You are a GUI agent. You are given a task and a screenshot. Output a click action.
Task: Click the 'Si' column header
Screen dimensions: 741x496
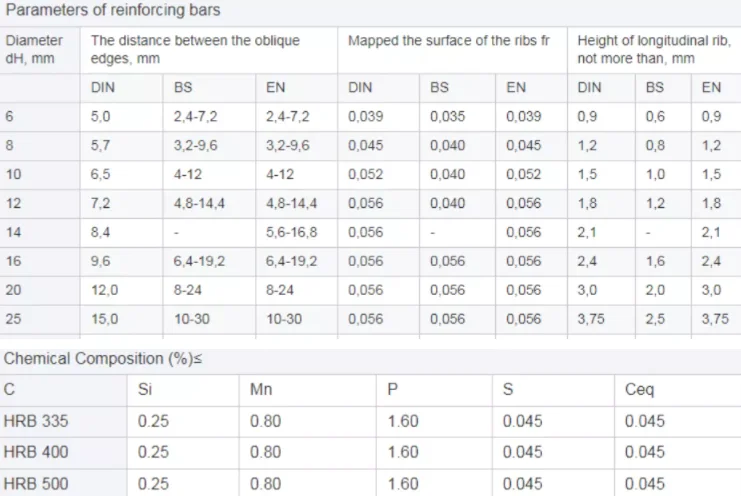(x=145, y=389)
